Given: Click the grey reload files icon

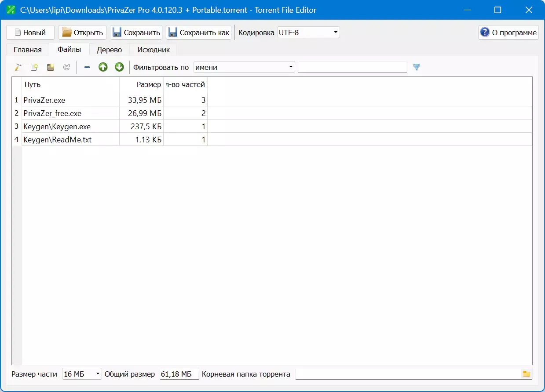Looking at the screenshot, I should click(67, 67).
